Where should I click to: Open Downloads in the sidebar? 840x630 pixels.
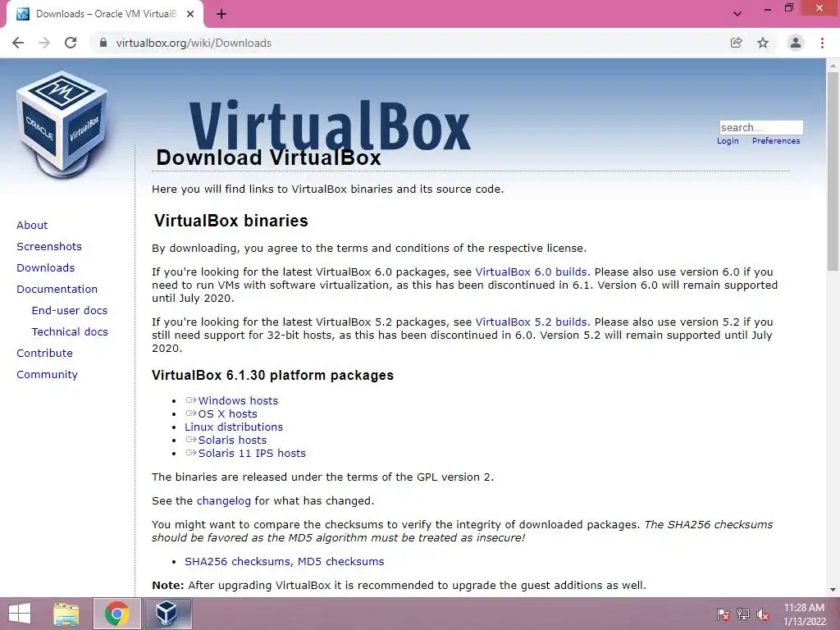click(x=46, y=268)
